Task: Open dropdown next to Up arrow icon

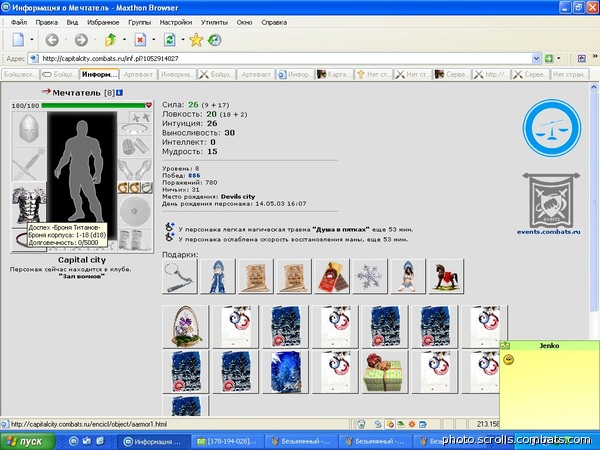Action: click(124, 39)
